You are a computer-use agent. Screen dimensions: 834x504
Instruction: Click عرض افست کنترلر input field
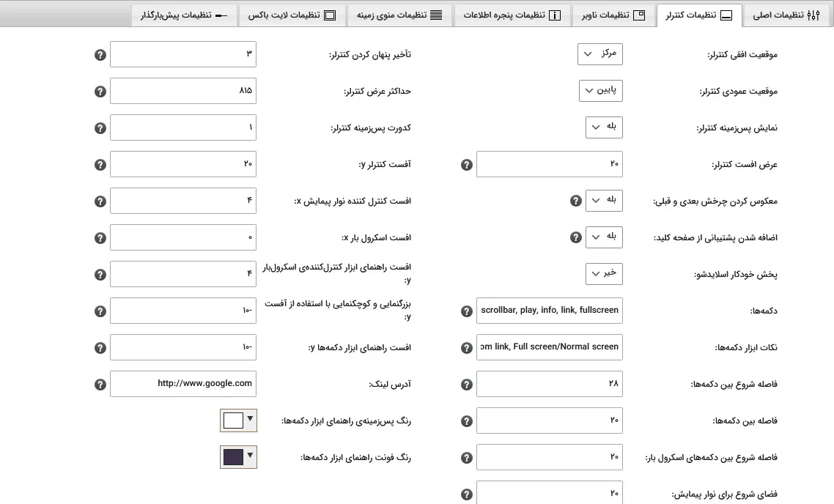pyautogui.click(x=550, y=164)
